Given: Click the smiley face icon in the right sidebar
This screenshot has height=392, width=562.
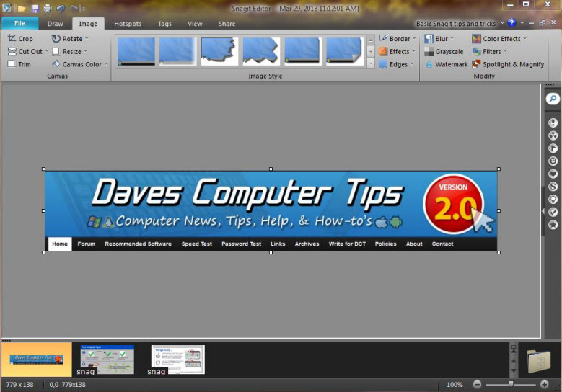Looking at the screenshot, I should (x=553, y=161).
